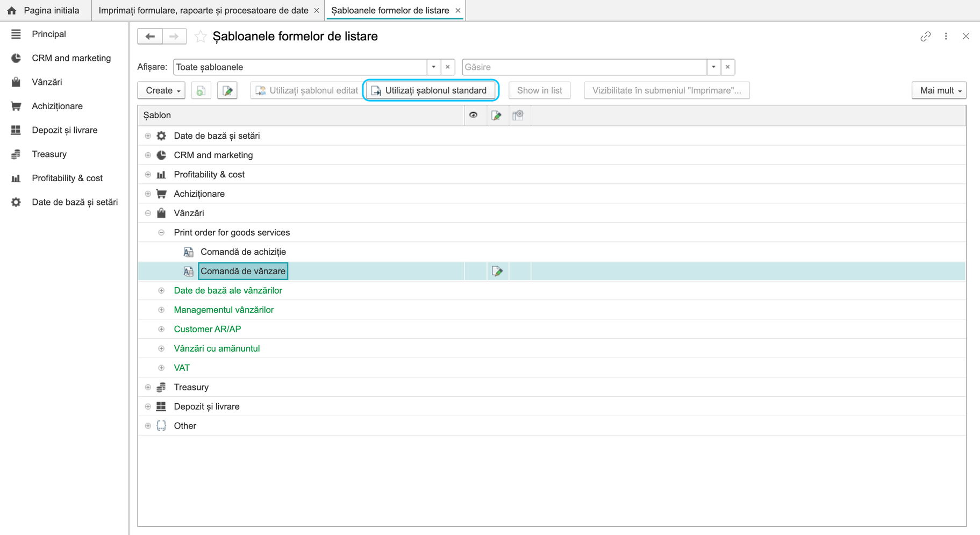The width and height of the screenshot is (980, 535).
Task: Expand the Date de bază și setări tree node
Action: 148,136
